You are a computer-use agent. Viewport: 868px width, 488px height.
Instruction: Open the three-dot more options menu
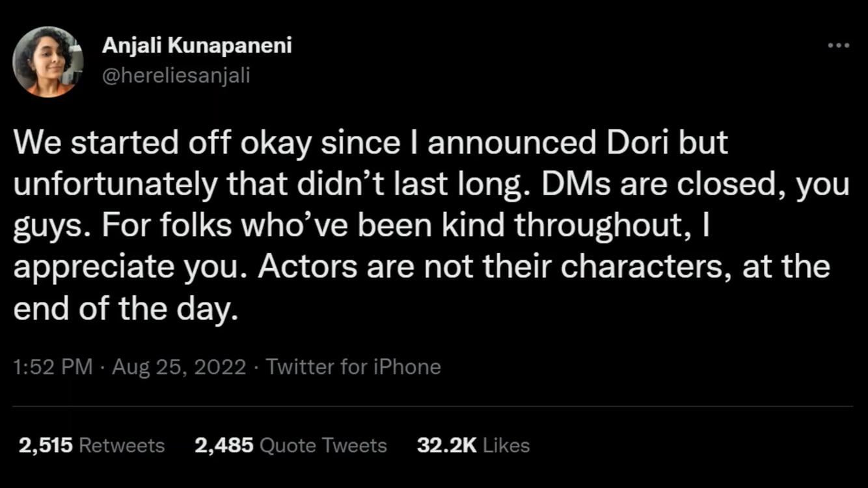pyautogui.click(x=838, y=46)
